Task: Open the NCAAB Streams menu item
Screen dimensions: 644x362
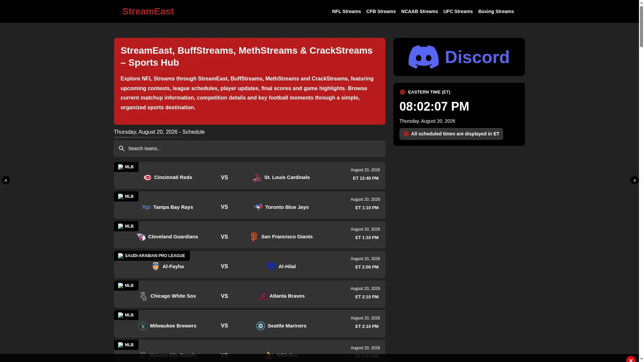Action: (x=419, y=11)
